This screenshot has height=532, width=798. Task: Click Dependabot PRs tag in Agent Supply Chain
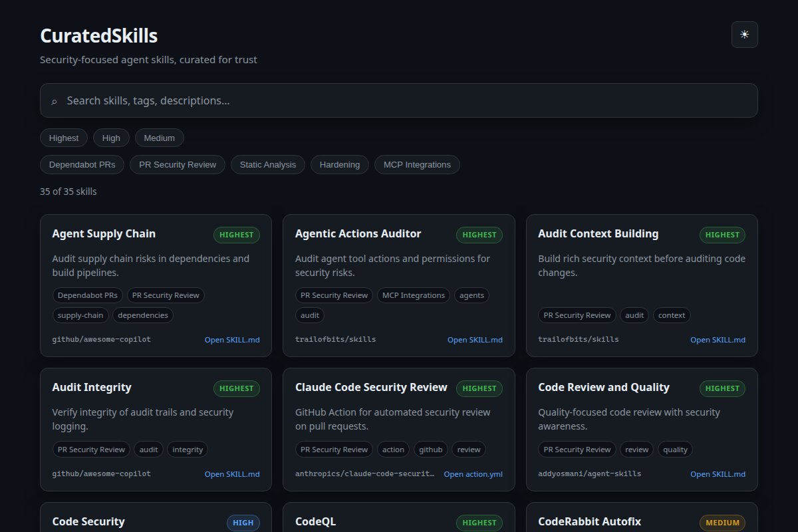pyautogui.click(x=87, y=295)
